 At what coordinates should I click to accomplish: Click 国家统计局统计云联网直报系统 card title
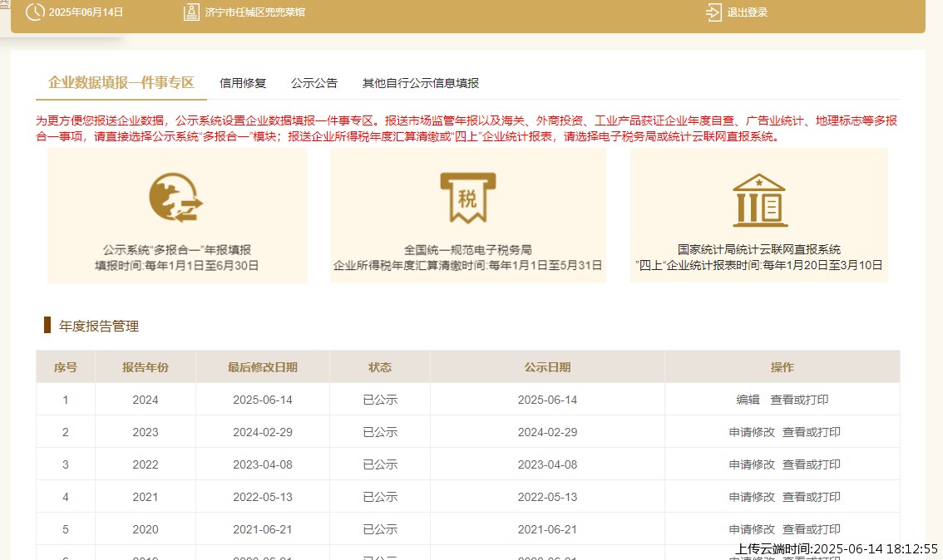point(759,249)
